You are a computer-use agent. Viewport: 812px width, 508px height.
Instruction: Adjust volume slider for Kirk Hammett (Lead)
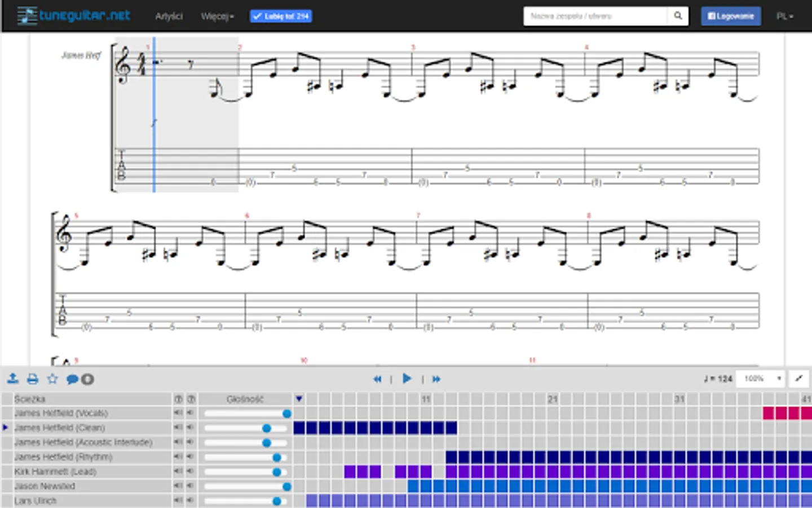246,472
